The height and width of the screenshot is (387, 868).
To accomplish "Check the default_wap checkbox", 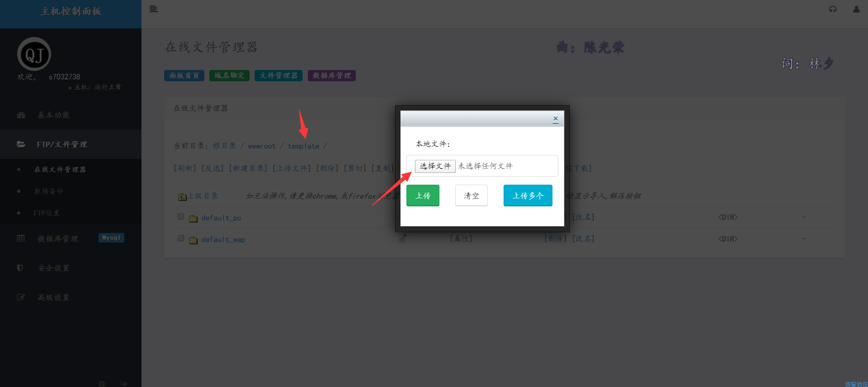I will [x=181, y=238].
